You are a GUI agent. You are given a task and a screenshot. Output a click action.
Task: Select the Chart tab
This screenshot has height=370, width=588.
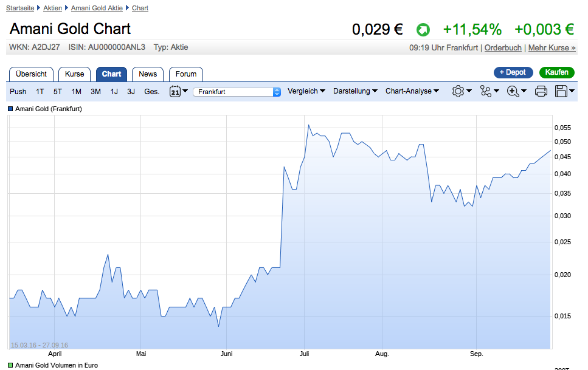click(x=111, y=74)
